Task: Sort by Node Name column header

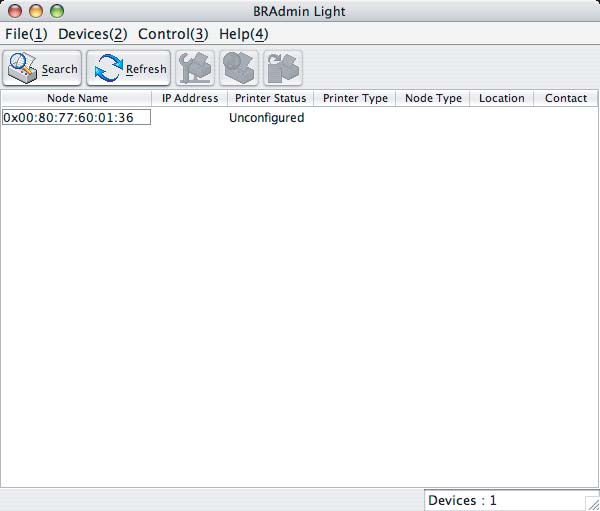Action: [x=77, y=98]
